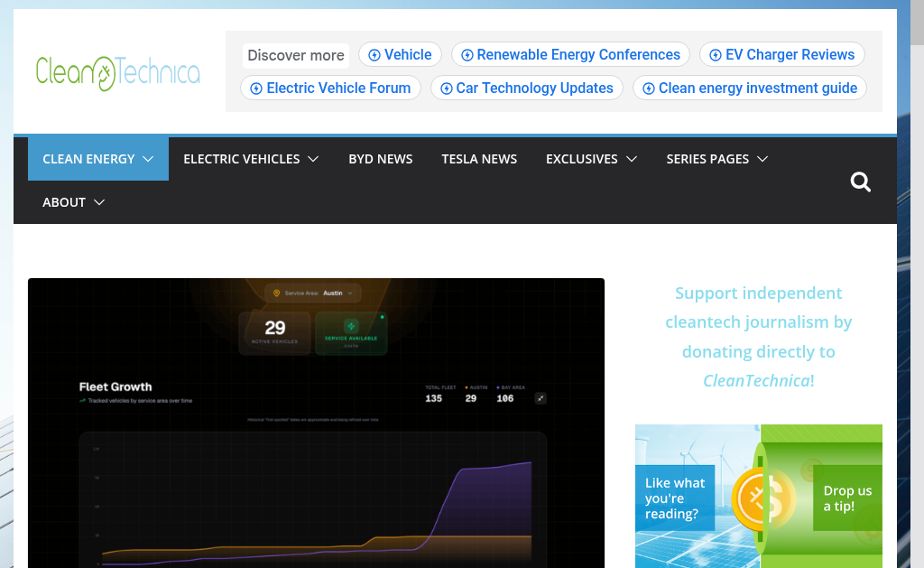924x568 pixels.
Task: Expand the Series Pages dropdown chevron
Action: pyautogui.click(x=762, y=159)
